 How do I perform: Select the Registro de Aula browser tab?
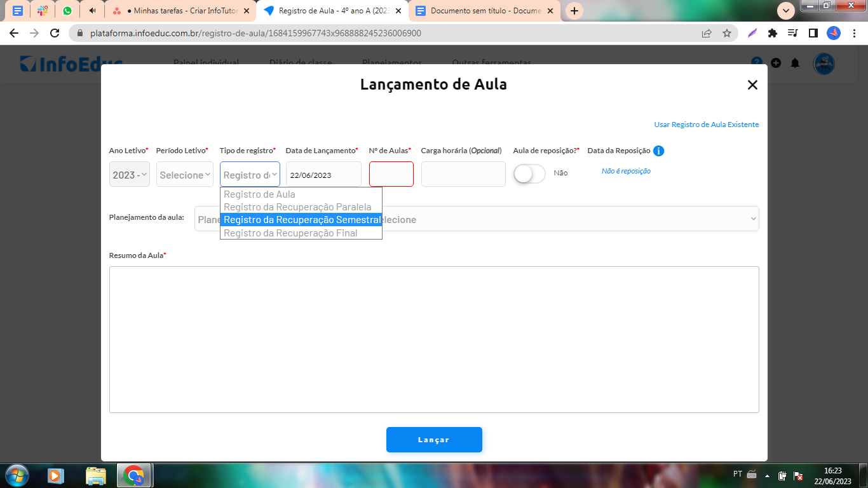[333, 11]
